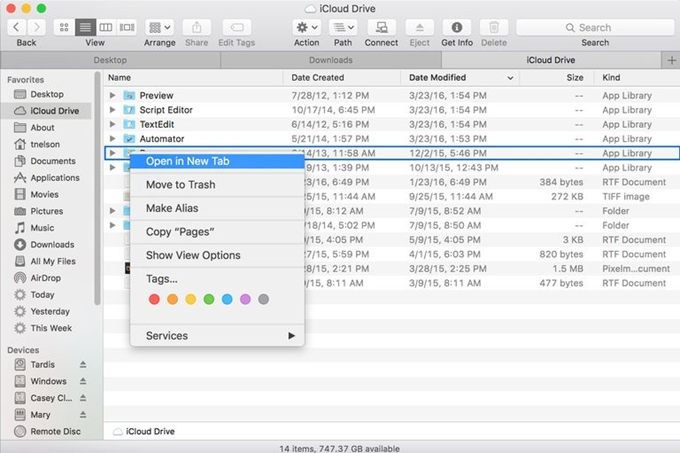Click the Share toolbar icon
The image size is (680, 453).
pos(196,27)
